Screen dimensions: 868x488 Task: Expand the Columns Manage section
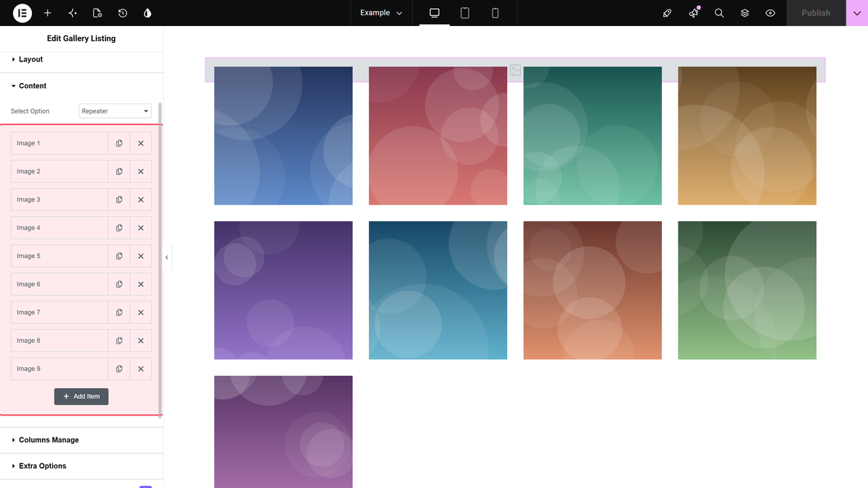pos(81,440)
